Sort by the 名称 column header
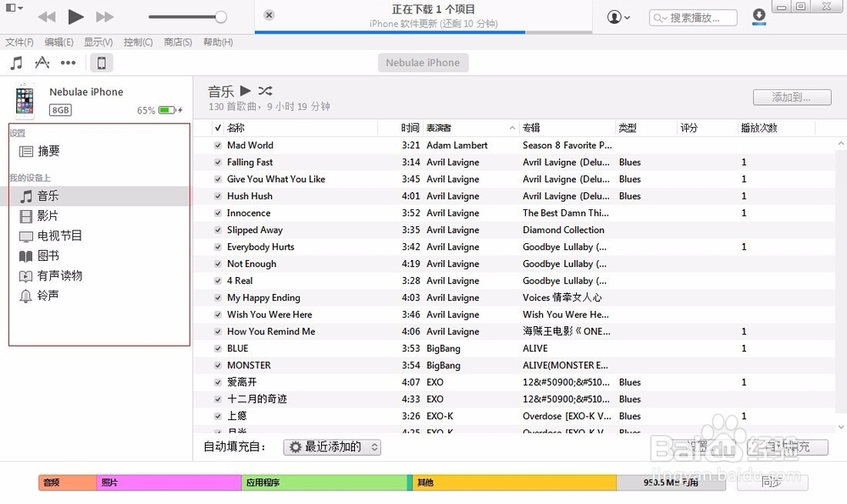The width and height of the screenshot is (847, 504). (x=236, y=128)
